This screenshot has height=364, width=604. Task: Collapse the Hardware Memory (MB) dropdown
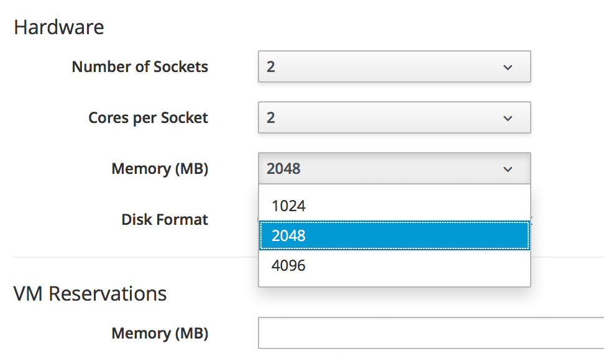394,169
